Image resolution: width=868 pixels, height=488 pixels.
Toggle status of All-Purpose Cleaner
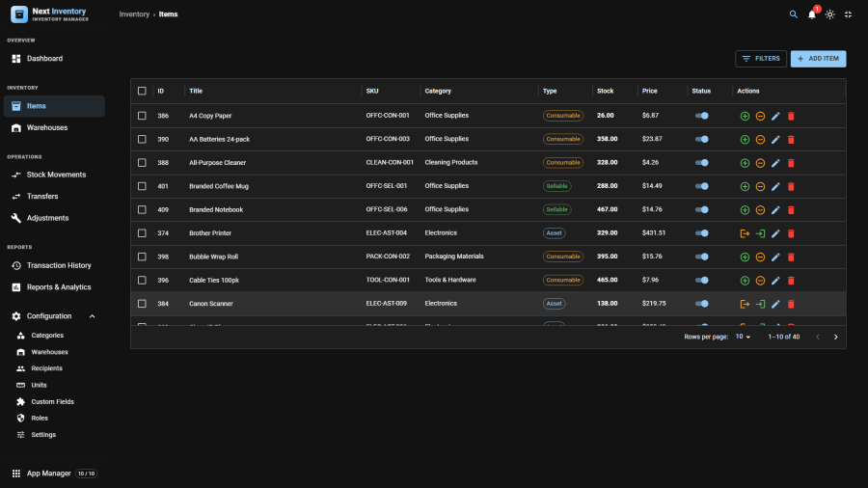701,163
